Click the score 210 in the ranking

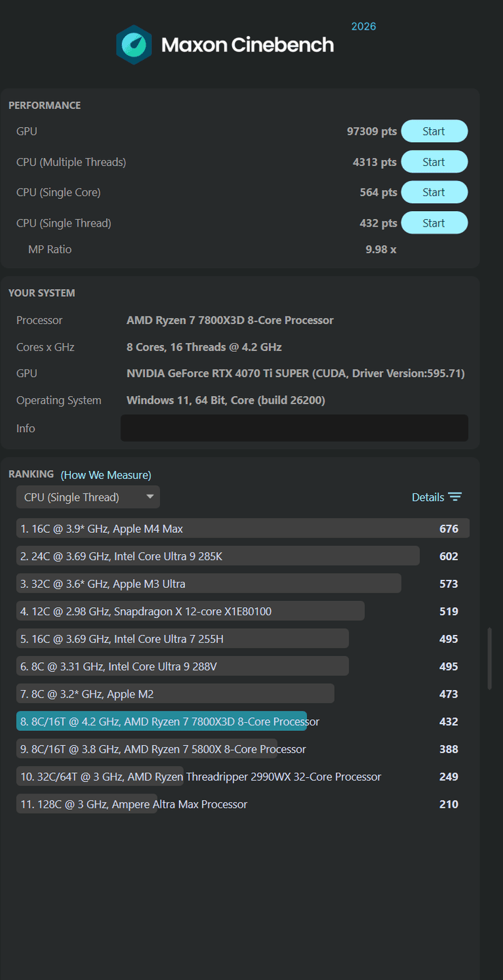[x=449, y=804]
